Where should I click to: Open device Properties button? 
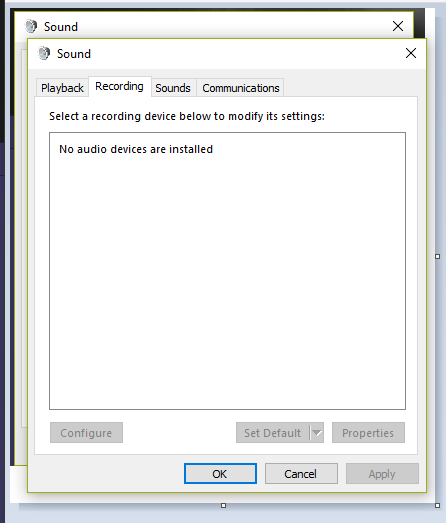[x=368, y=433]
